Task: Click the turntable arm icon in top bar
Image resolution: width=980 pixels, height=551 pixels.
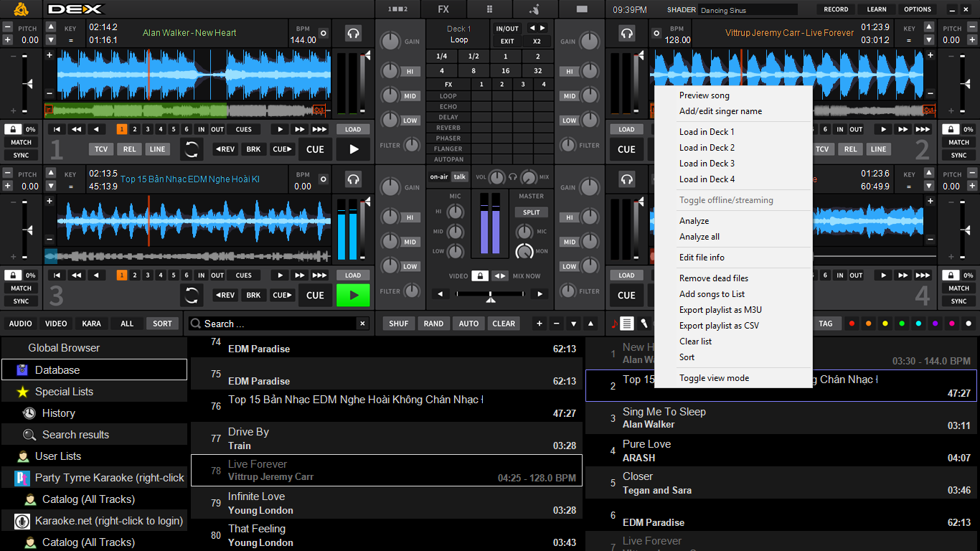Action: point(535,9)
